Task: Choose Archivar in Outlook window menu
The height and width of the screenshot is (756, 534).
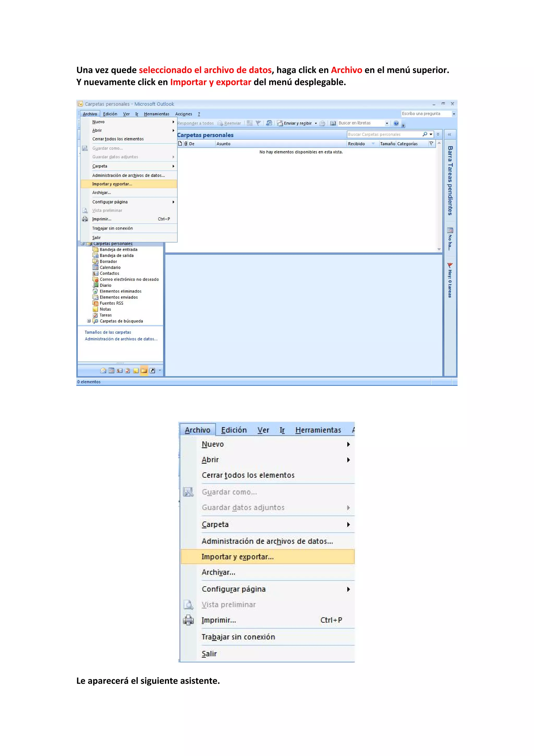Action: [x=129, y=193]
